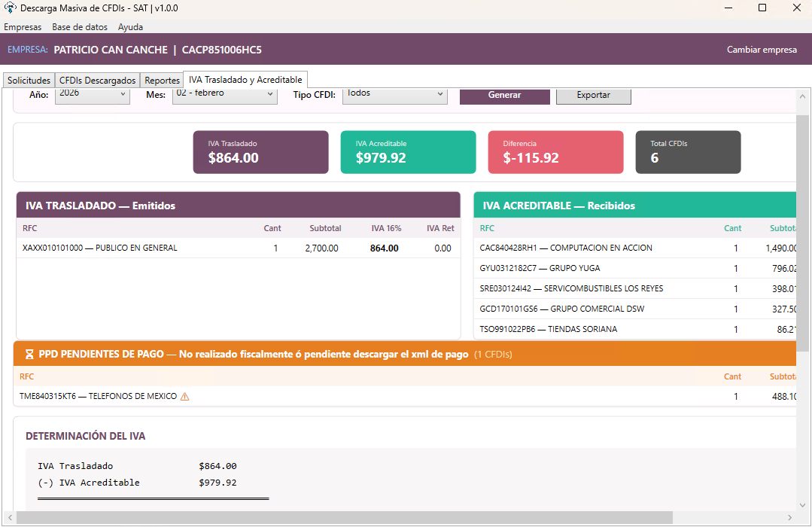Viewport: 812px width, 527px height.
Task: Switch to the CFDIs Descargados tab
Action: [97, 81]
